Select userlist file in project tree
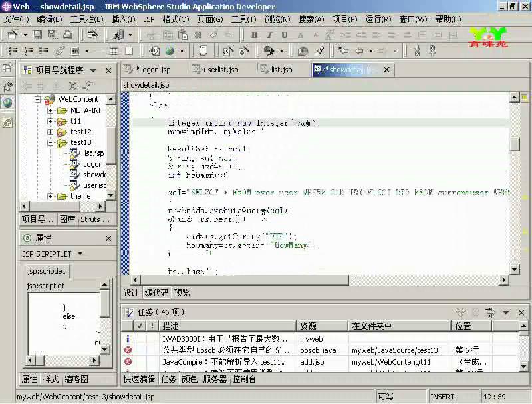 click(94, 185)
